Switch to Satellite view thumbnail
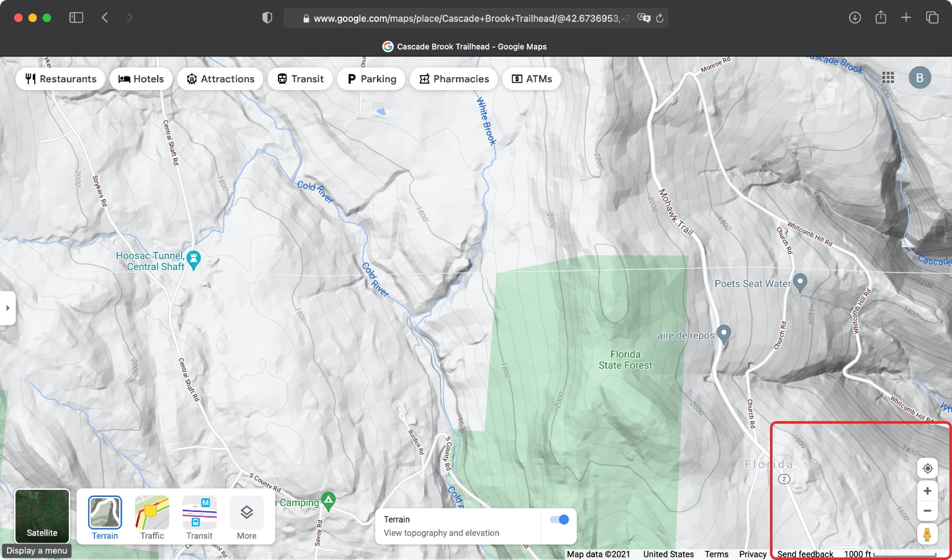952x560 pixels. point(41,516)
